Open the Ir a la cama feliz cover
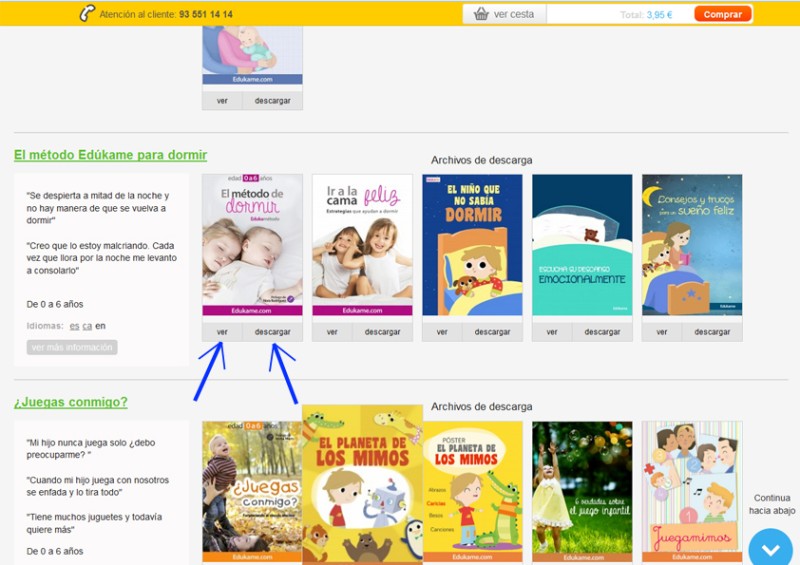 pos(362,245)
